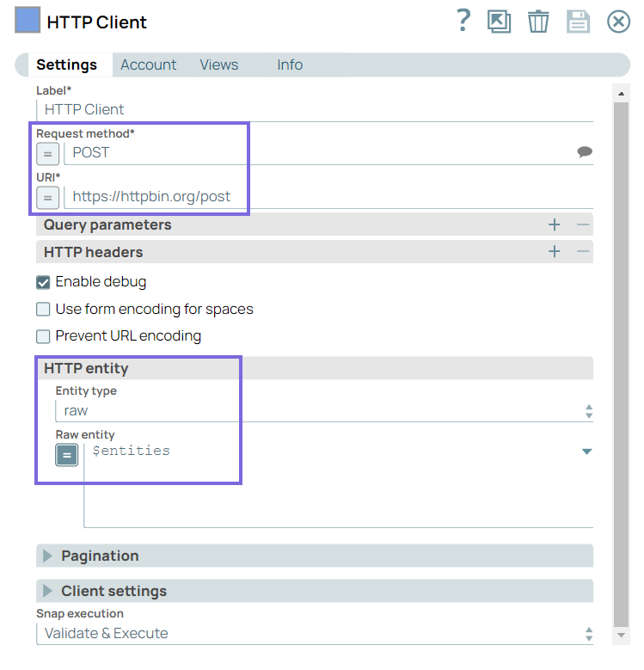Add a query parameter with plus icon
The image size is (644, 670).
tap(555, 224)
